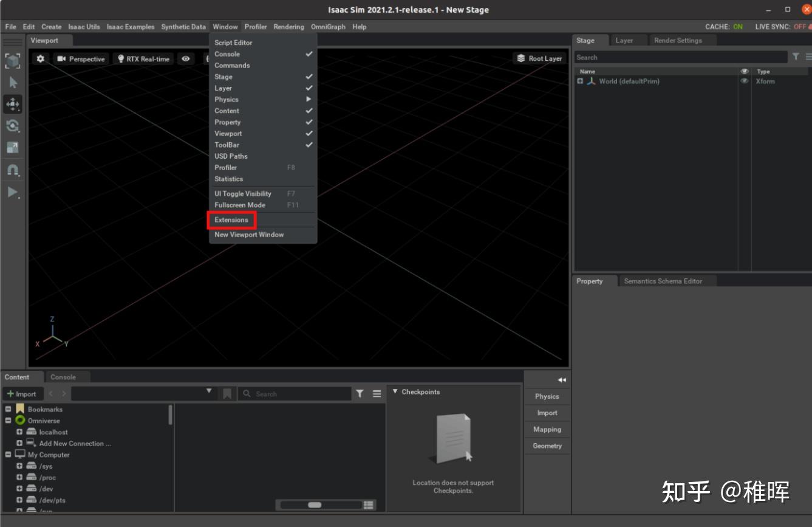Start the simulation with the Play button
Viewport: 812px width, 527px height.
pyautogui.click(x=13, y=192)
